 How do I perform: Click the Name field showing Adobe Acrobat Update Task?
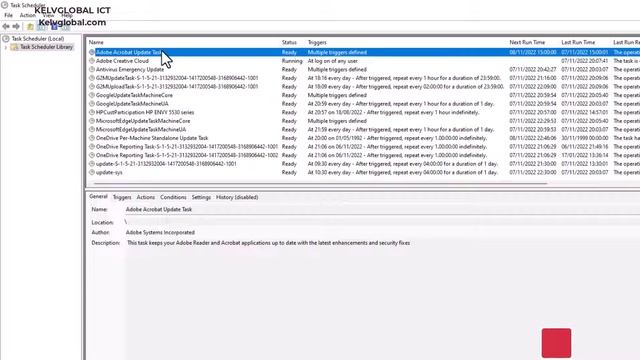pyautogui.click(x=382, y=209)
